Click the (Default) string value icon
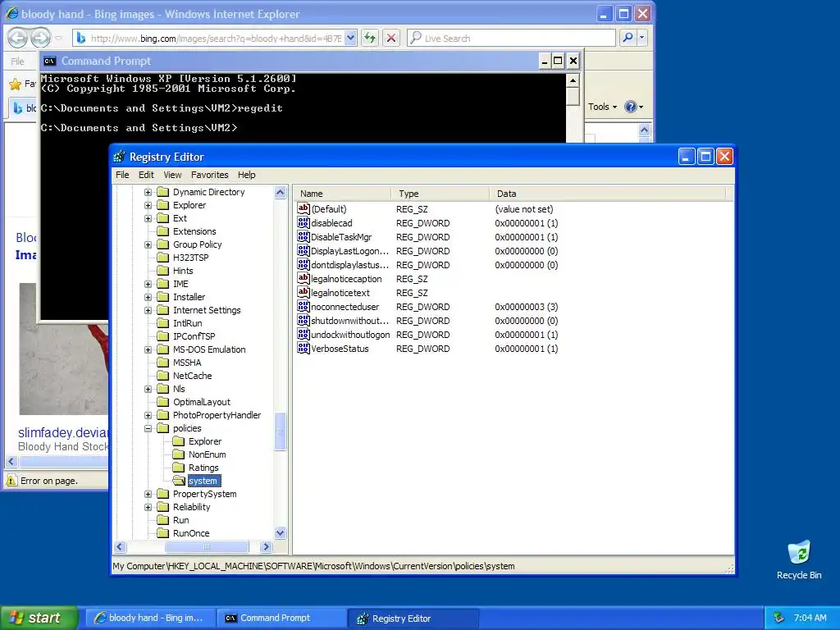 [x=304, y=209]
